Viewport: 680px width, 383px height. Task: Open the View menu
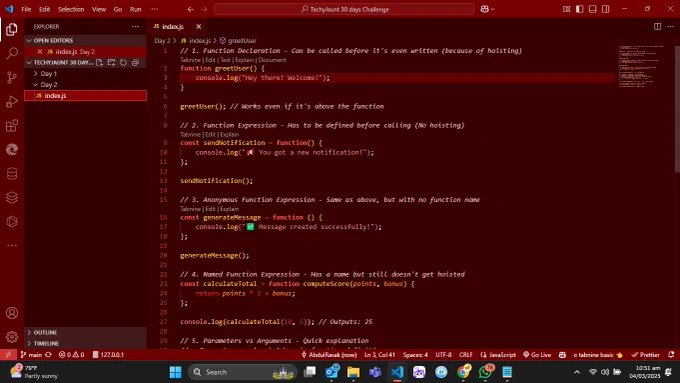click(x=98, y=9)
